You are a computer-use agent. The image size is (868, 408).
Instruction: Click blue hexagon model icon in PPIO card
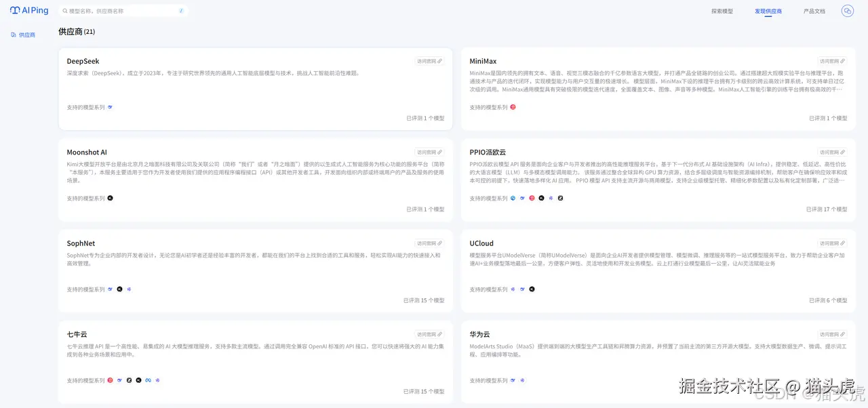tap(513, 198)
